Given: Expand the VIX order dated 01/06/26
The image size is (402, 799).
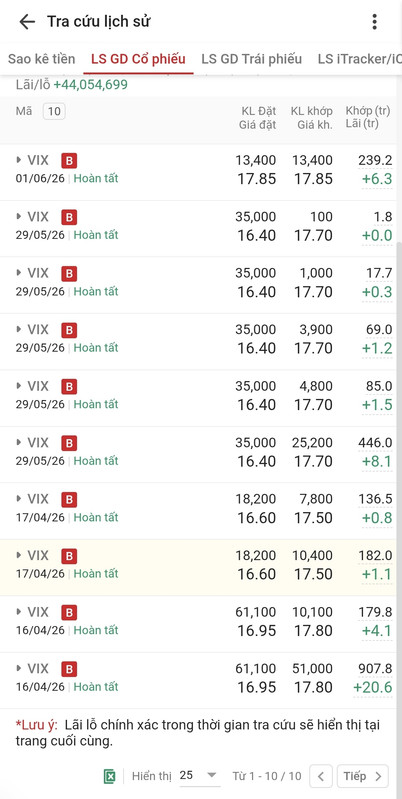Looking at the screenshot, I should point(19,161).
